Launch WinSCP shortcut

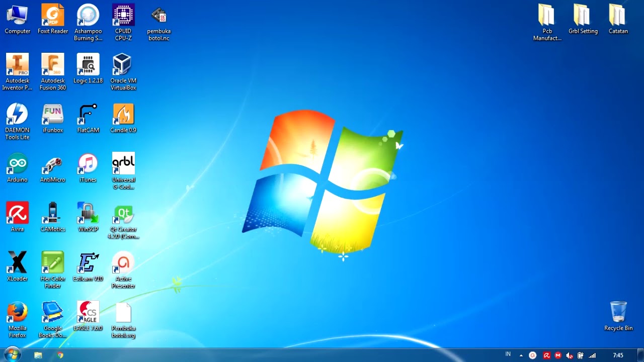coord(88,217)
